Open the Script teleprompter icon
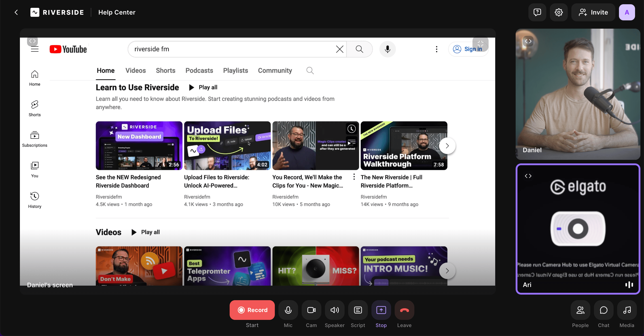 [358, 310]
